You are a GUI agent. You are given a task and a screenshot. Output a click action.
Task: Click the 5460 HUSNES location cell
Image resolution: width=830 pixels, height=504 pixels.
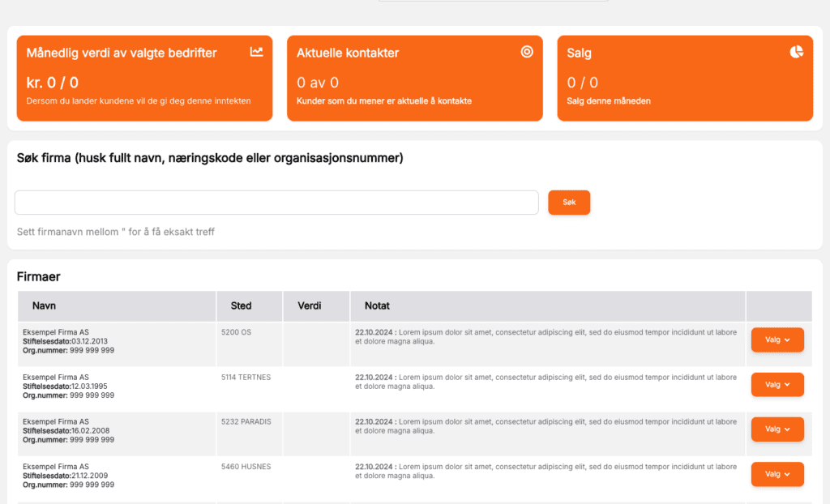pyautogui.click(x=246, y=467)
